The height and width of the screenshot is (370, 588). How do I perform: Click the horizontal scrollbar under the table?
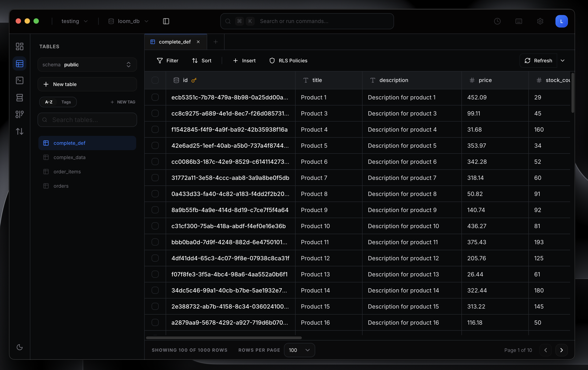pyautogui.click(x=224, y=338)
